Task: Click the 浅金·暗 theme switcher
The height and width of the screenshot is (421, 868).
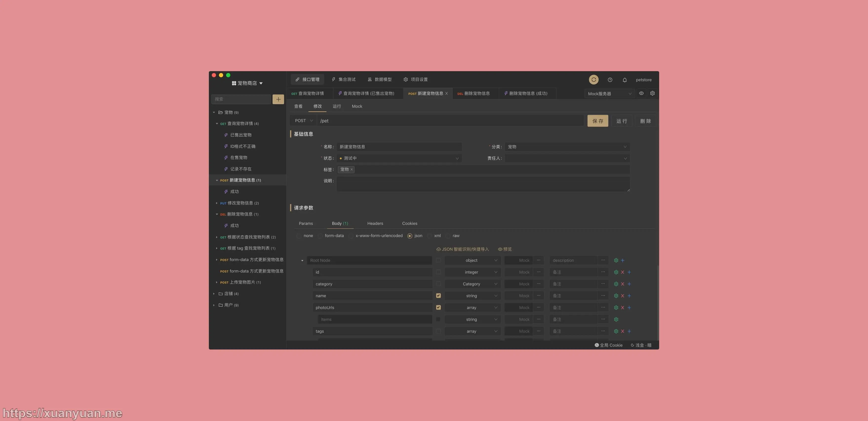Action: (x=641, y=345)
